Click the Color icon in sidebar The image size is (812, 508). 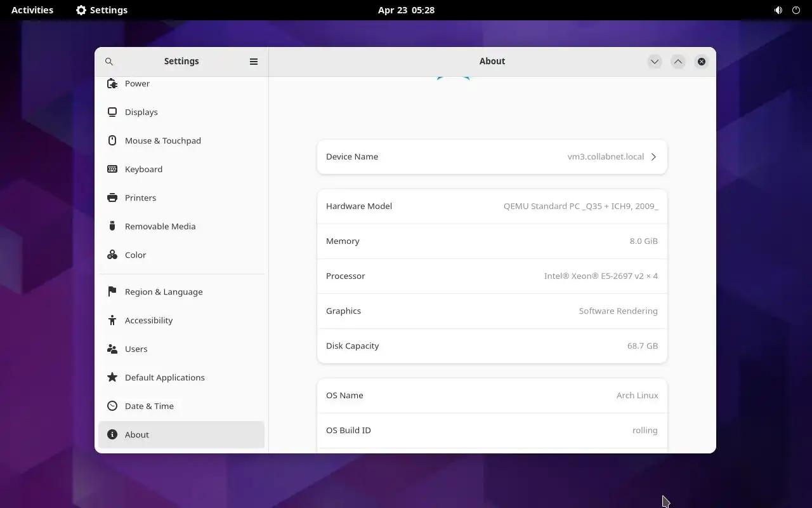point(112,255)
